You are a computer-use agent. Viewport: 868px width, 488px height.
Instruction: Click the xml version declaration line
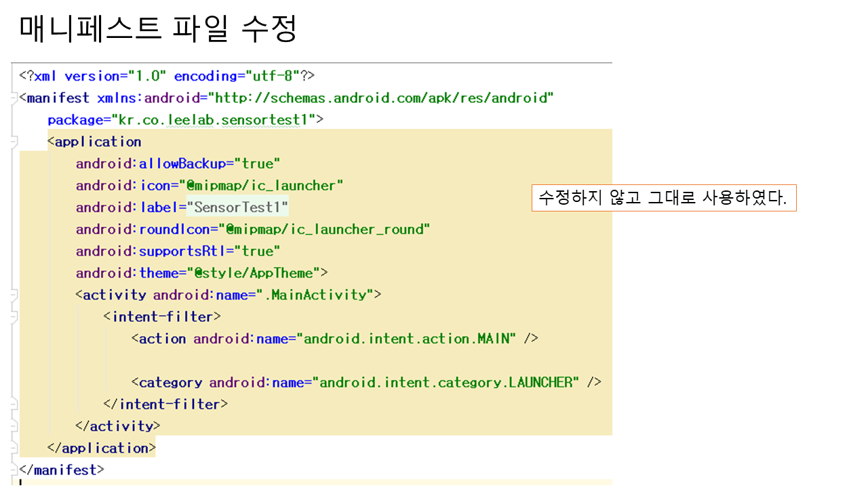click(x=166, y=76)
